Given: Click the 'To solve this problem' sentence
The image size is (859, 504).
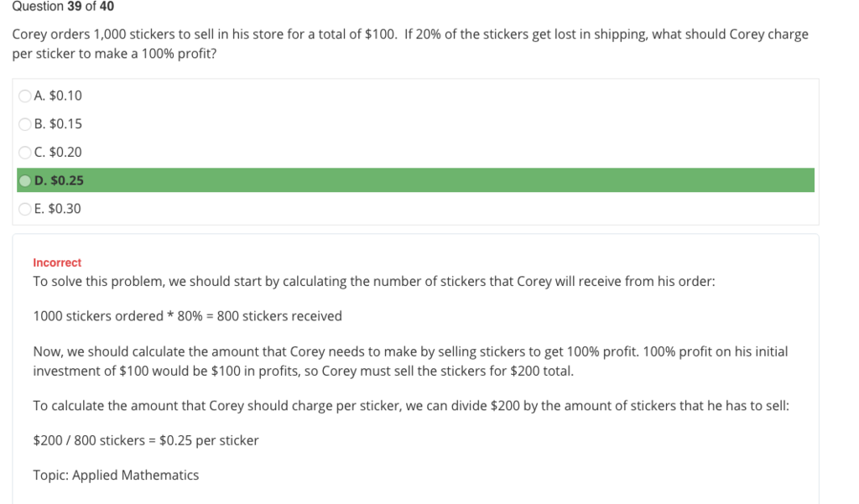Looking at the screenshot, I should point(373,282).
